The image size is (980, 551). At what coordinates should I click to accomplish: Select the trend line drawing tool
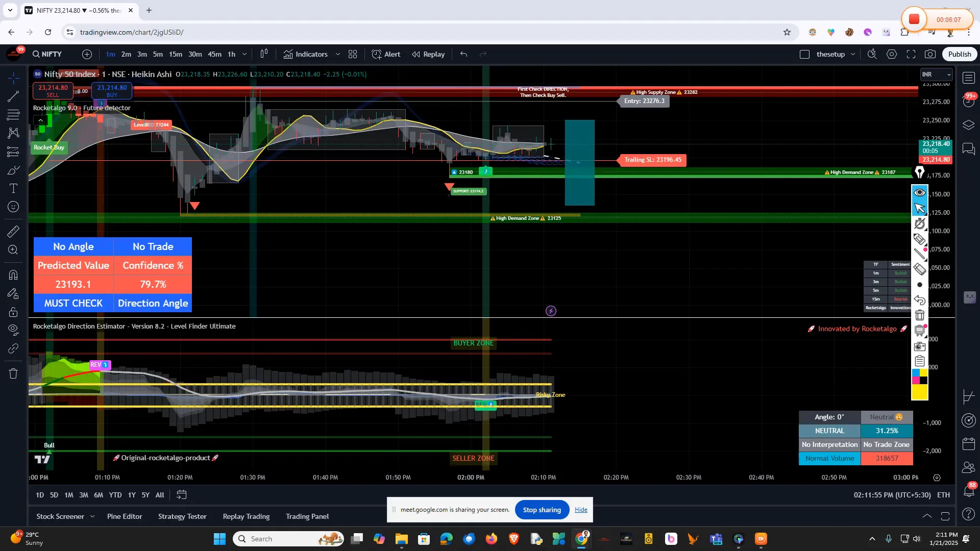coord(13,96)
